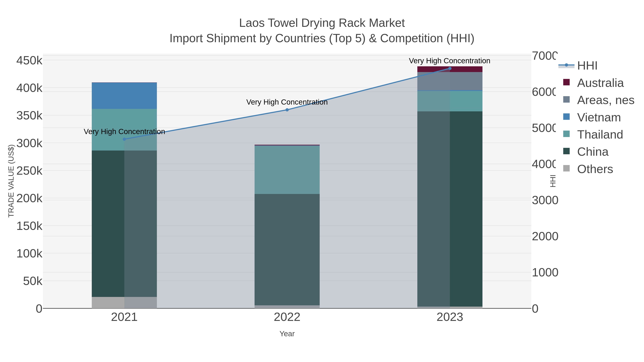This screenshot has width=644, height=362.
Task: Select the Vietnam segment of the 2021 bar
Action: (124, 96)
